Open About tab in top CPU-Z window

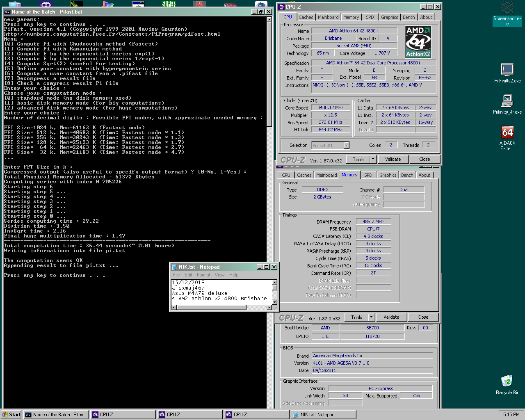426,17
